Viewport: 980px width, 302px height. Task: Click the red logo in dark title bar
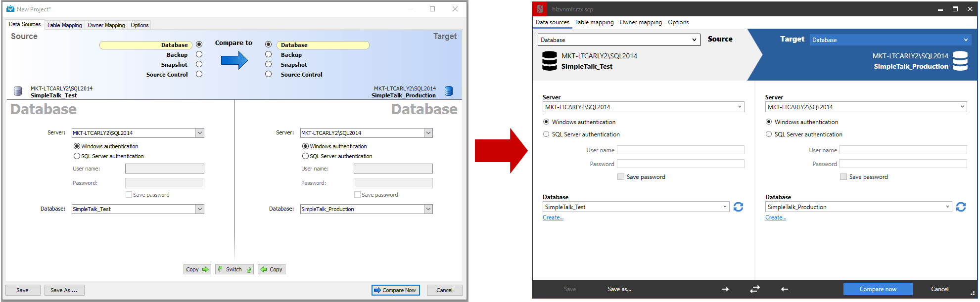point(540,9)
